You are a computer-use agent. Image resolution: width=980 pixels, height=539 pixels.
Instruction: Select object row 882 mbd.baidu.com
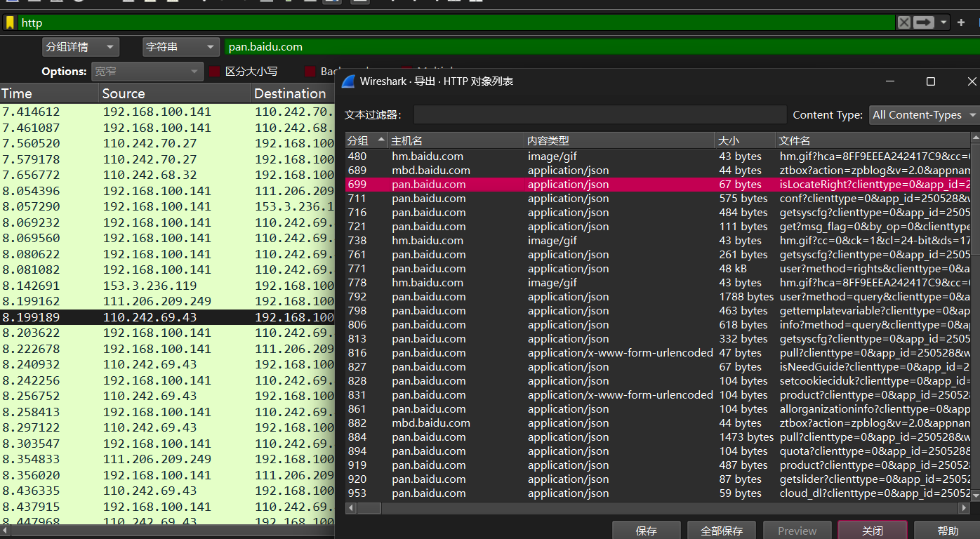[657, 422]
